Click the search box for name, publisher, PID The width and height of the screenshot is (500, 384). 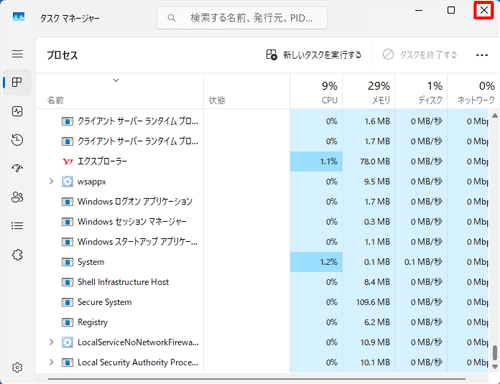[242, 18]
